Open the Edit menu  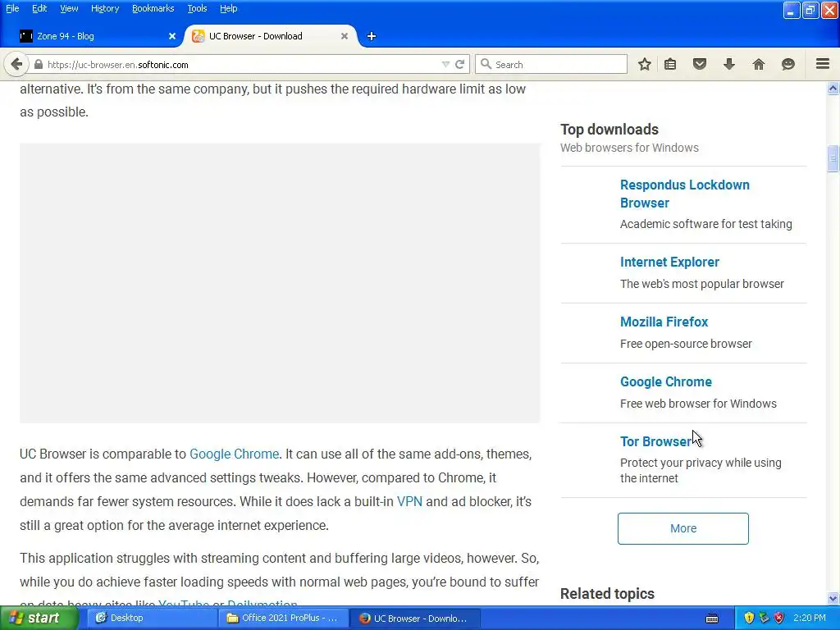click(x=39, y=8)
